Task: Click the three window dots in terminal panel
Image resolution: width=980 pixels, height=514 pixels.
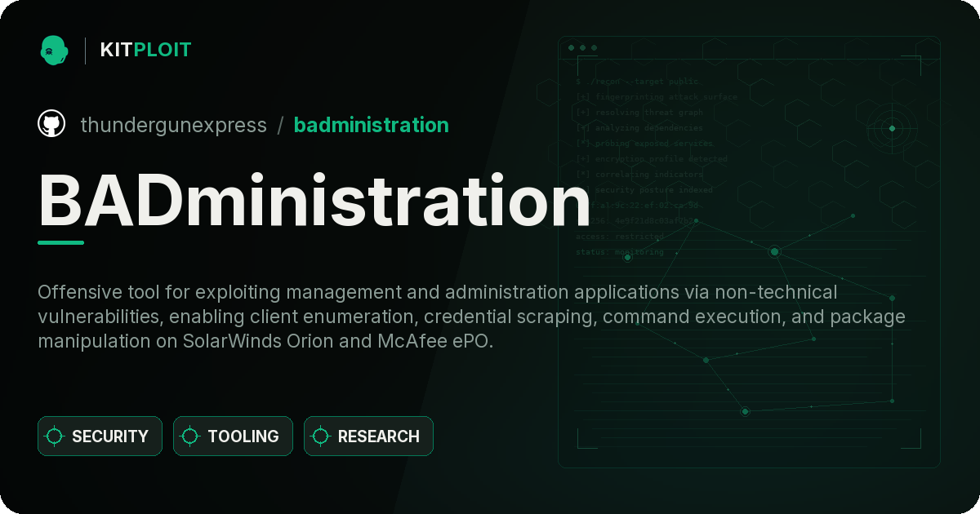Action: click(582, 47)
